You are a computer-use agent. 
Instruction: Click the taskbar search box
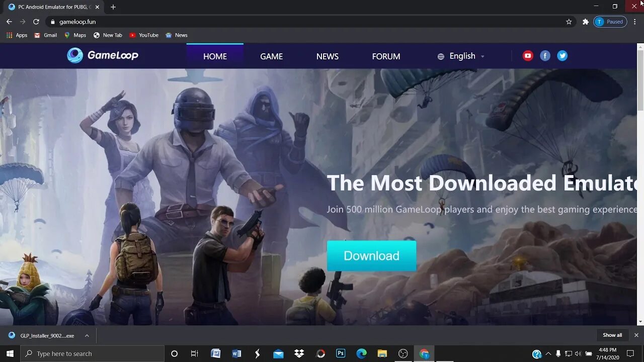[93, 353]
